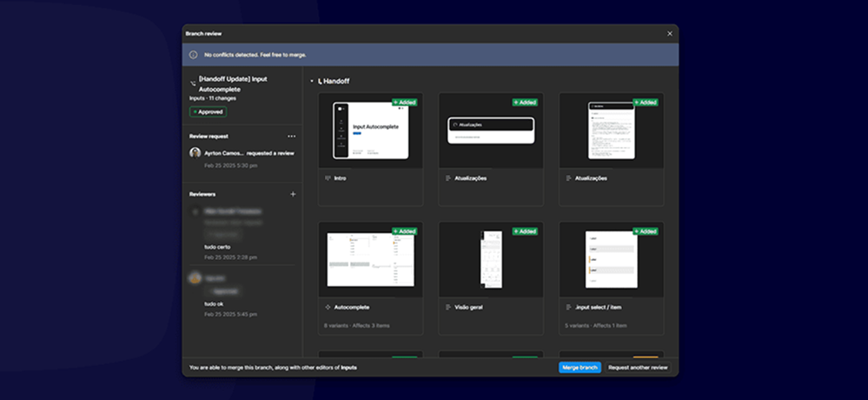The width and height of the screenshot is (868, 400).
Task: Click Request another review button
Action: tap(638, 367)
